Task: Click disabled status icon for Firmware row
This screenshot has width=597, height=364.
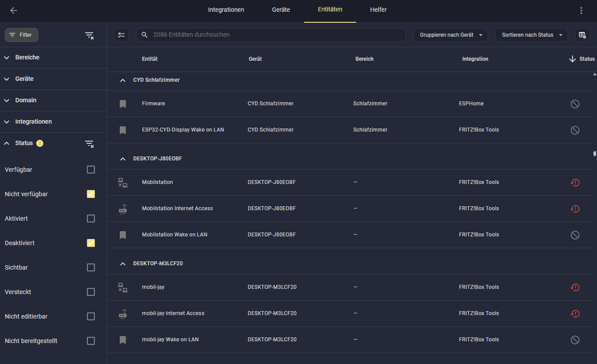Action: click(575, 104)
